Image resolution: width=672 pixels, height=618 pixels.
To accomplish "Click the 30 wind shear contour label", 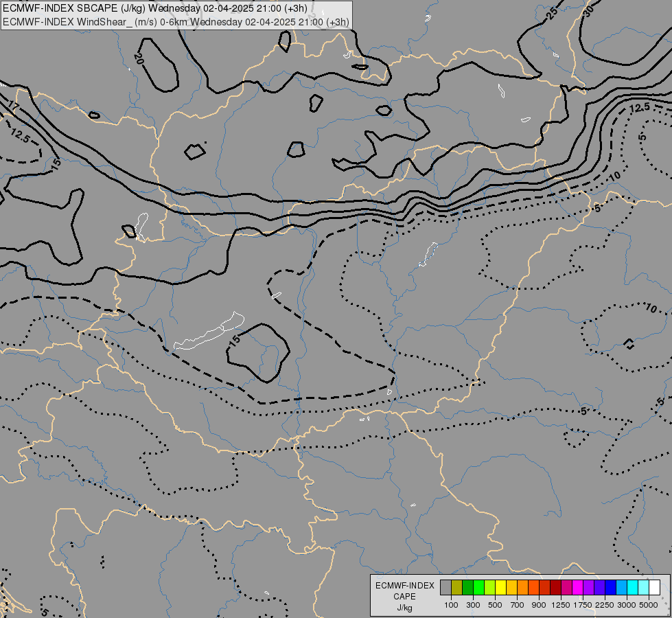I will 588,11.
